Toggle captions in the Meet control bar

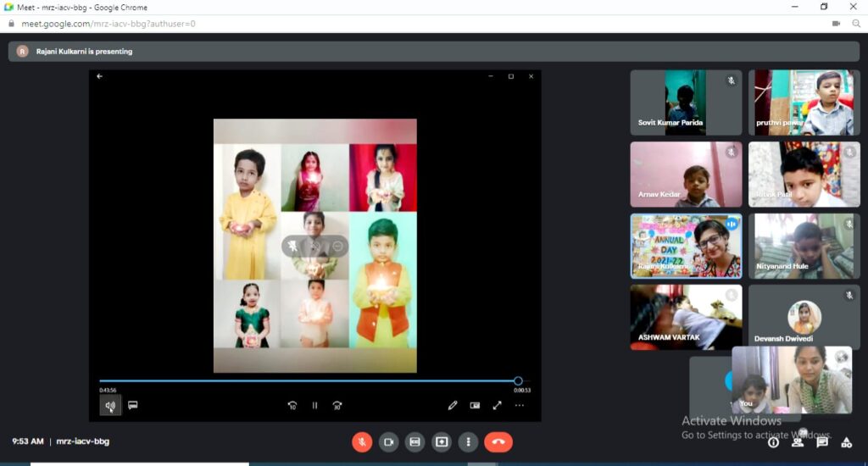(415, 441)
